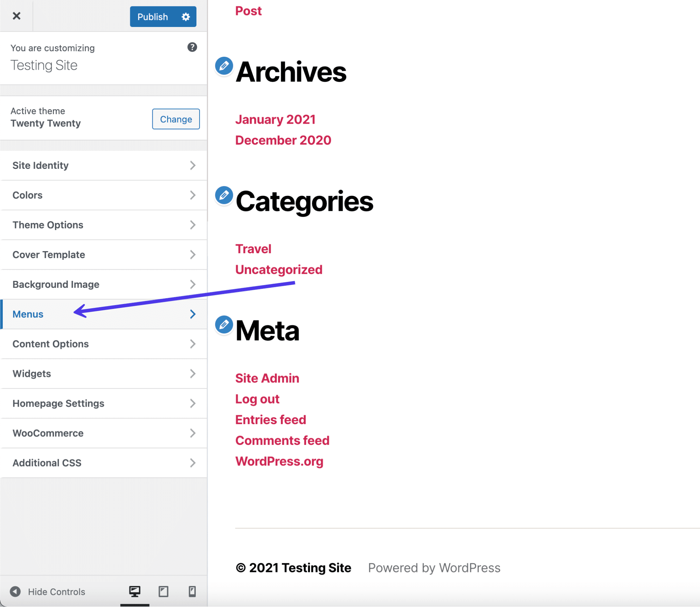Screen dimensions: 700x607
Task: Expand the Background Image section
Action: [x=103, y=284]
